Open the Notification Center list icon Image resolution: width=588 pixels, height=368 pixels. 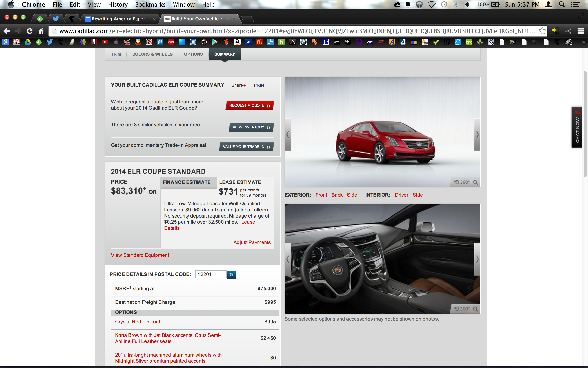[x=575, y=4]
